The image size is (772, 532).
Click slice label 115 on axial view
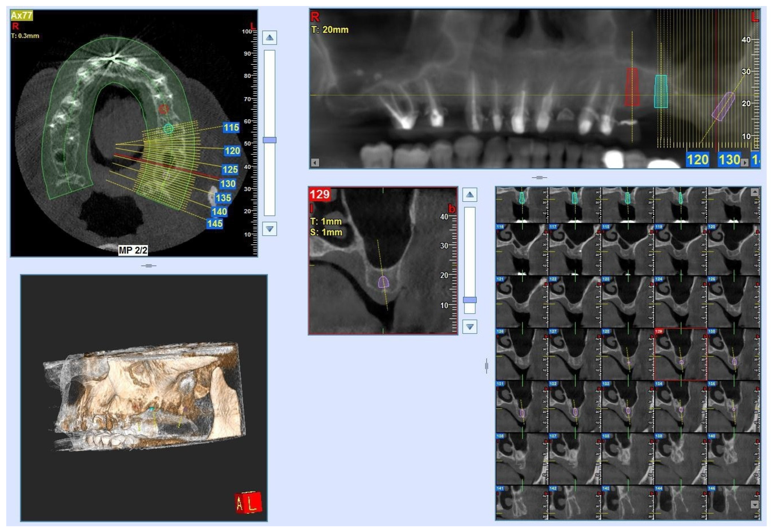click(231, 127)
